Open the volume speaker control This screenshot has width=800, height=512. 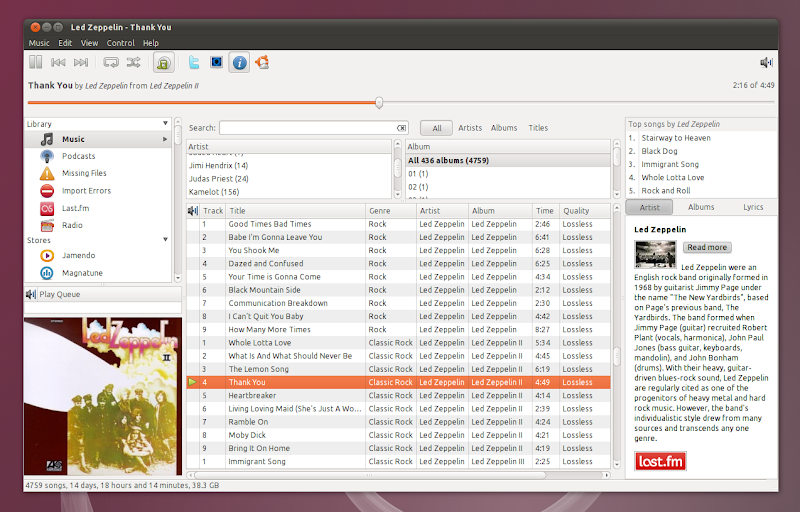[766, 63]
